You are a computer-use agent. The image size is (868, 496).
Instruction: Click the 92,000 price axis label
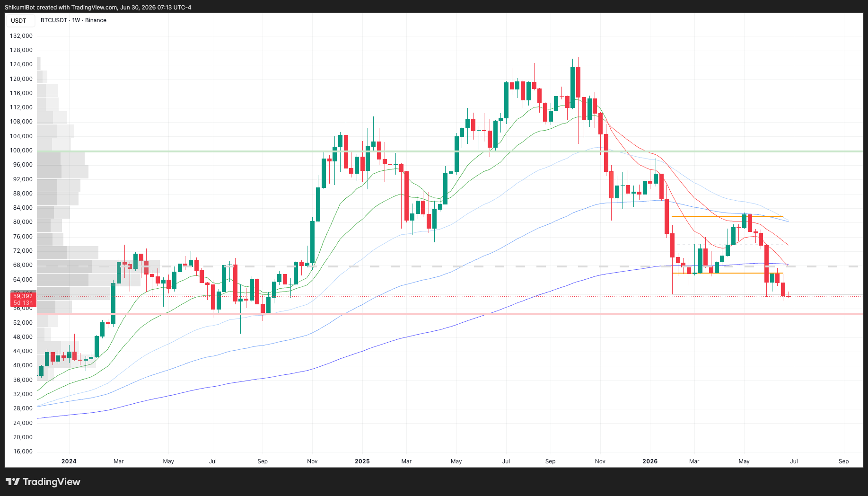point(23,179)
